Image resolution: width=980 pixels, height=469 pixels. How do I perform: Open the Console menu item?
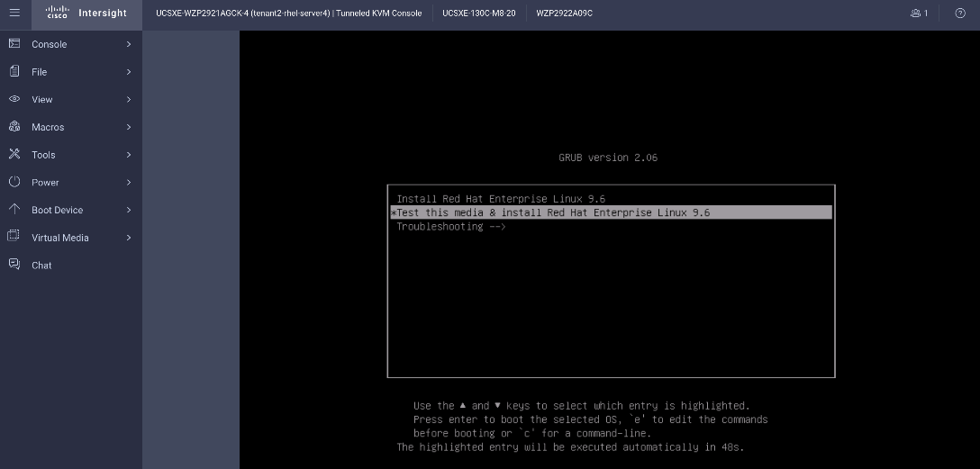(x=71, y=44)
